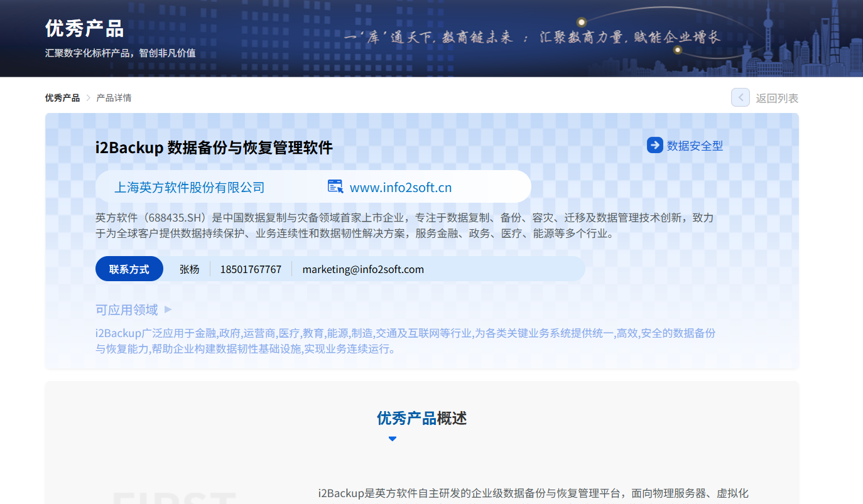Image resolution: width=863 pixels, height=504 pixels.
Task: Click the phone number 18501767767
Action: 251,269
